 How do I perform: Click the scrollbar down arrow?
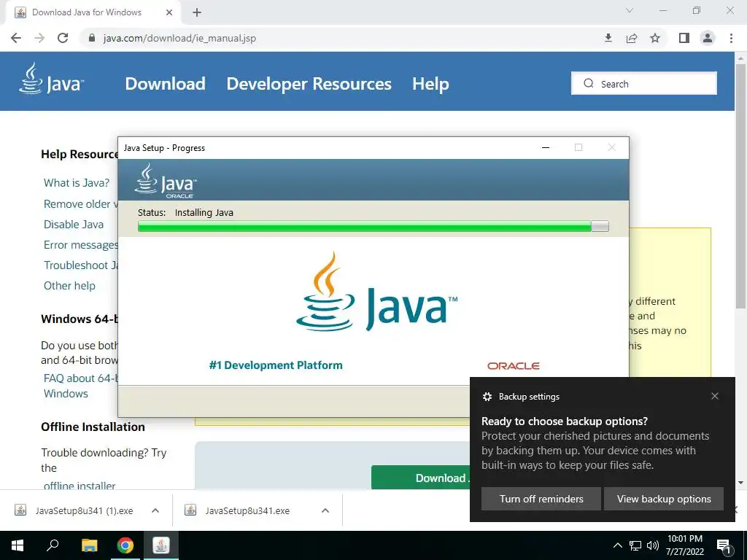pos(740,483)
